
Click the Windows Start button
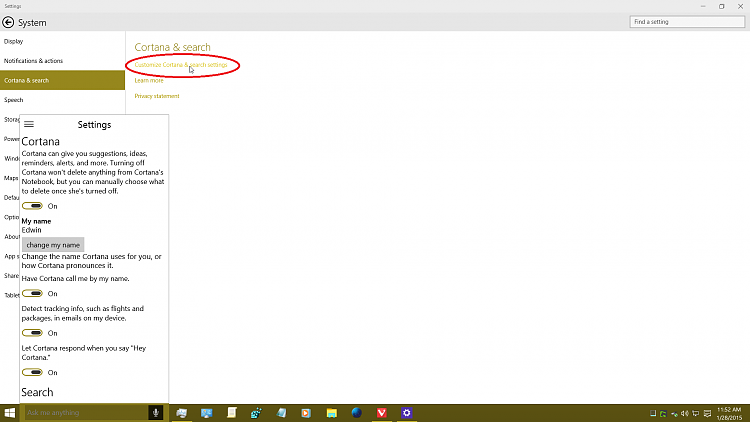point(10,412)
